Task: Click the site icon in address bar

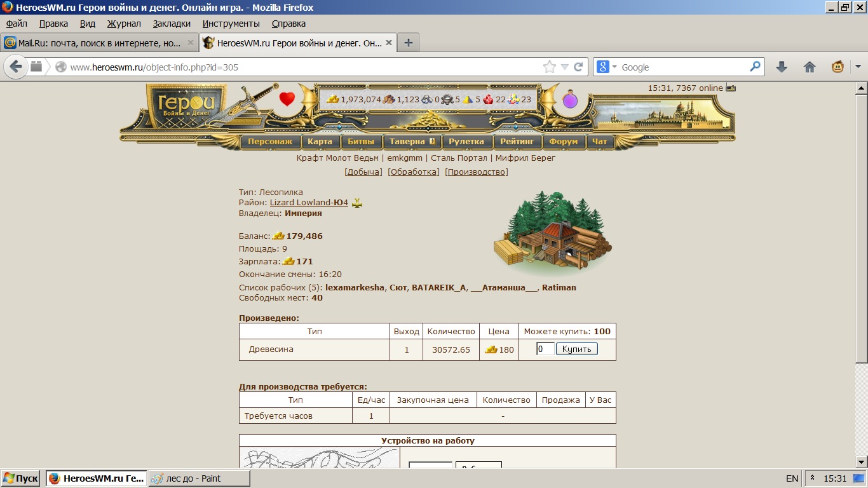Action: [x=61, y=67]
